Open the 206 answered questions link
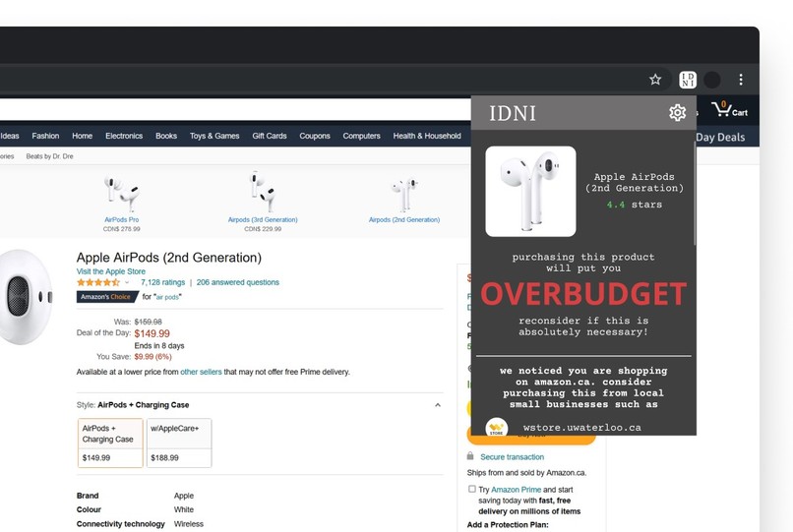Viewport: 793px width, 532px height. [x=238, y=282]
